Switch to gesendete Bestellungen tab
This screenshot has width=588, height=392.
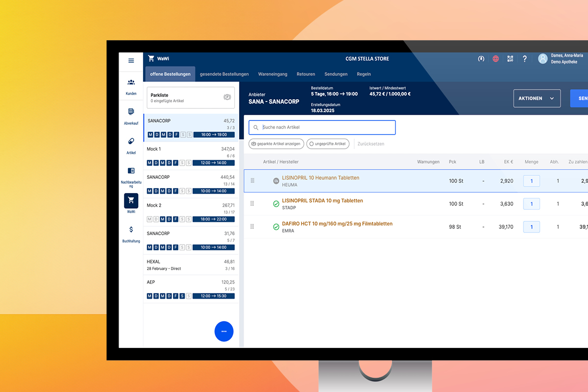(x=224, y=74)
